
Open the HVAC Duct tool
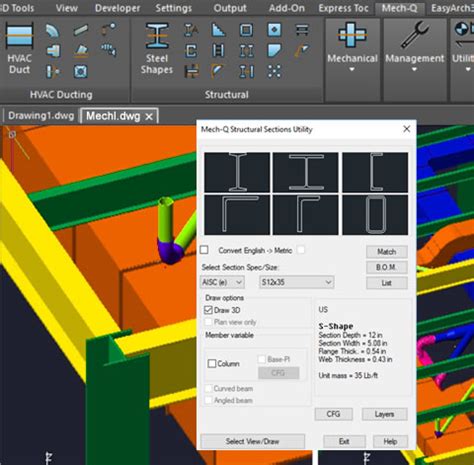point(19,48)
